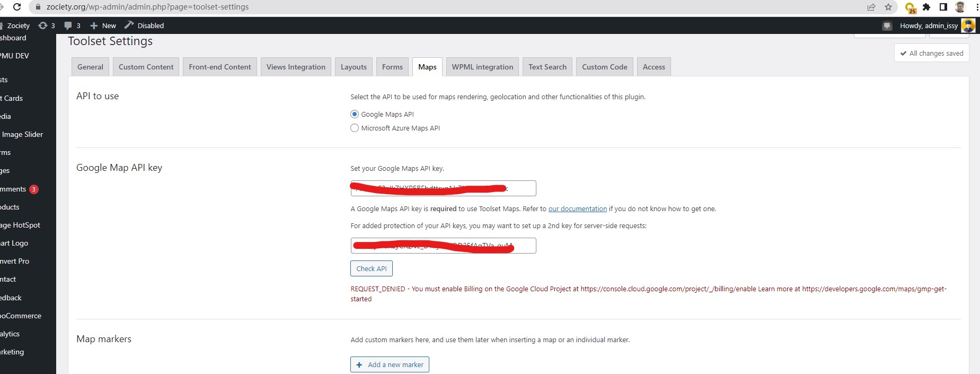Switch to the Custom Content tab
This screenshot has width=980, height=374.
pos(146,67)
